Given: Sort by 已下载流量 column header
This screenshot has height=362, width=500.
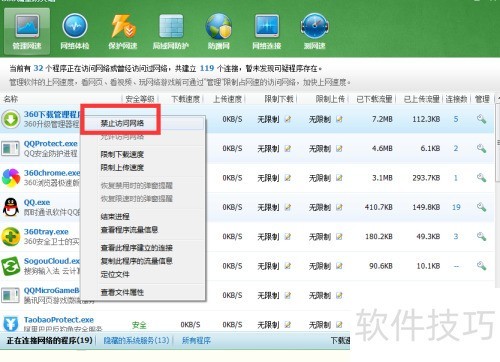Looking at the screenshot, I should 374,99.
